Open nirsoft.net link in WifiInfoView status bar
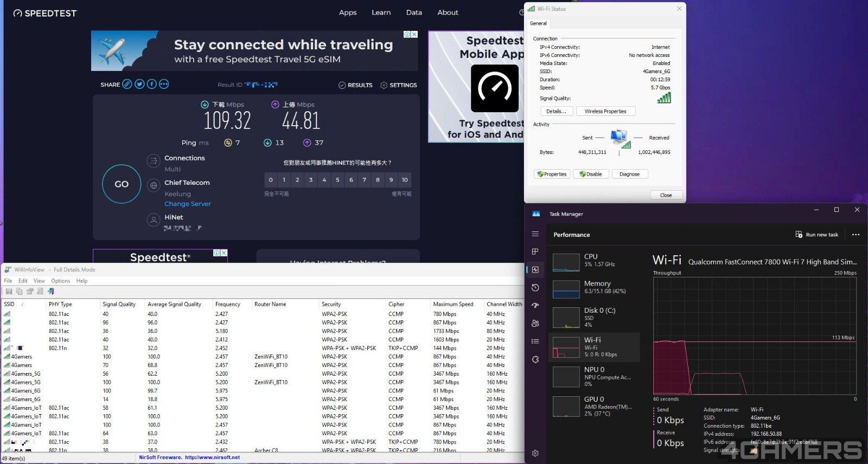The image size is (868, 464). pos(212,457)
